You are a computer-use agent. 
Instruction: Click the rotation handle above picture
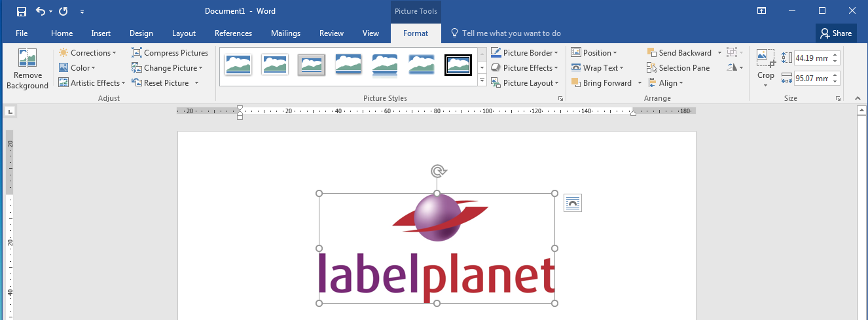(438, 171)
